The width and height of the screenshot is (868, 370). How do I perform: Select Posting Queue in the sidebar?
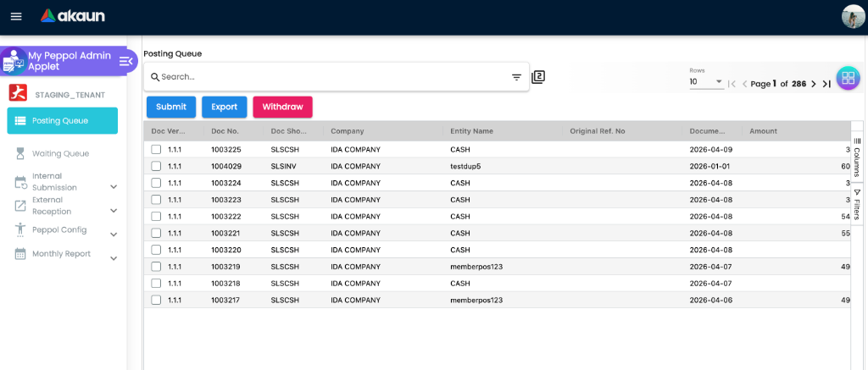pos(63,120)
